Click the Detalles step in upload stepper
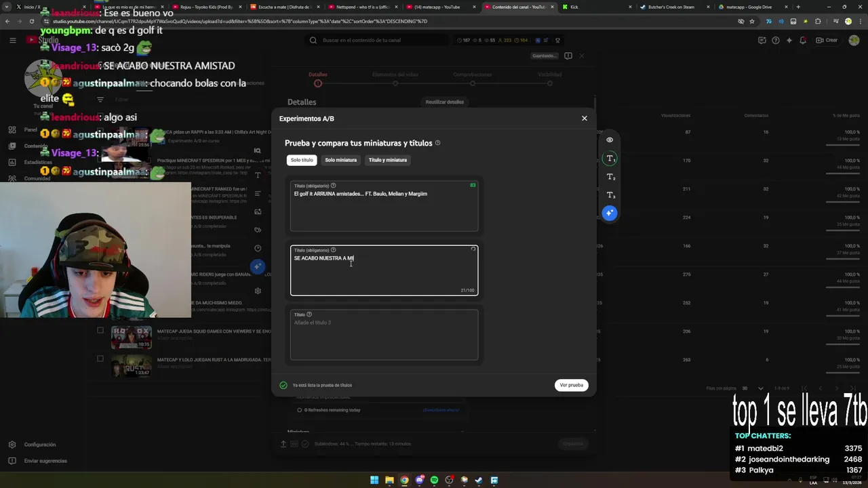 click(318, 79)
